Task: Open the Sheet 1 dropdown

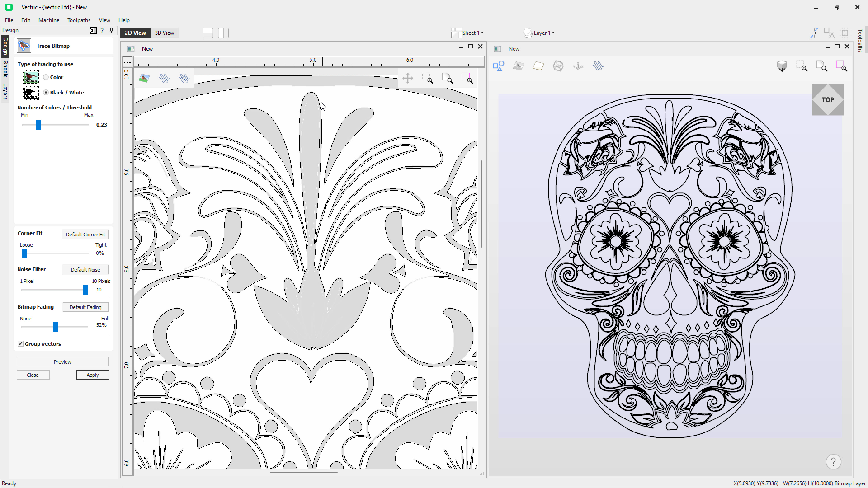Action: click(x=472, y=33)
